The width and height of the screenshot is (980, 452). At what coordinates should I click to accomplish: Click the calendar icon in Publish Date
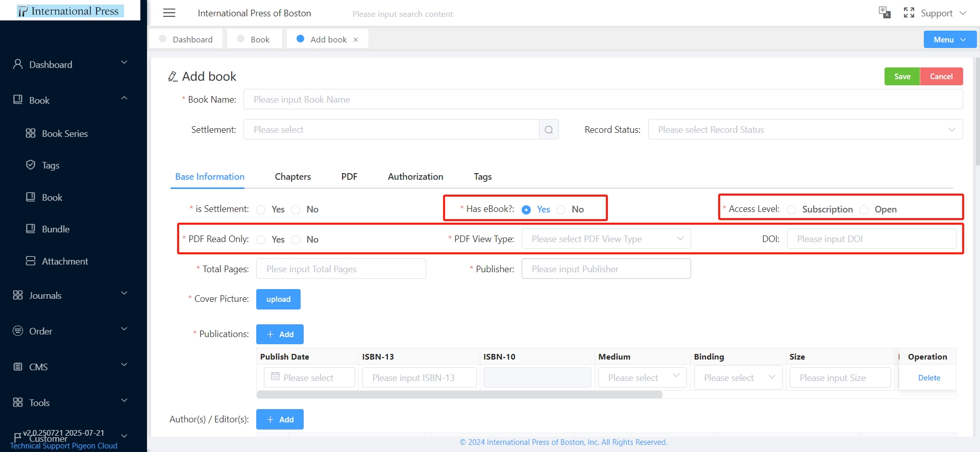[275, 376]
